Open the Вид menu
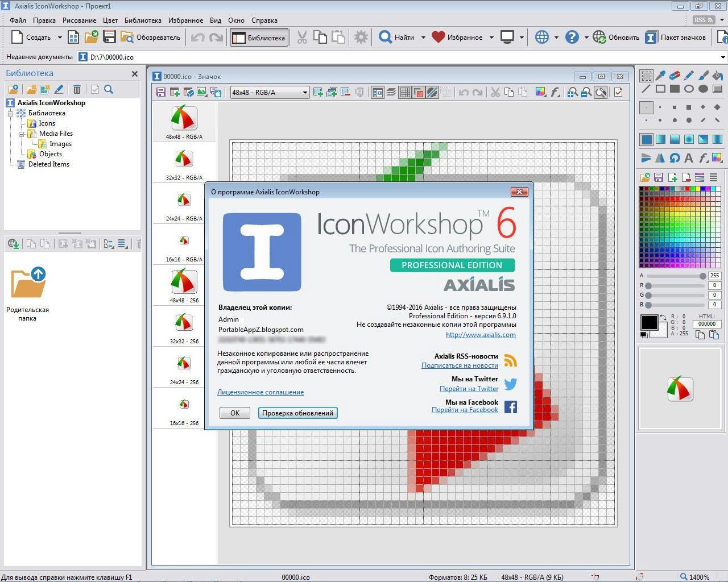Image resolution: width=728 pixels, height=582 pixels. coord(216,20)
